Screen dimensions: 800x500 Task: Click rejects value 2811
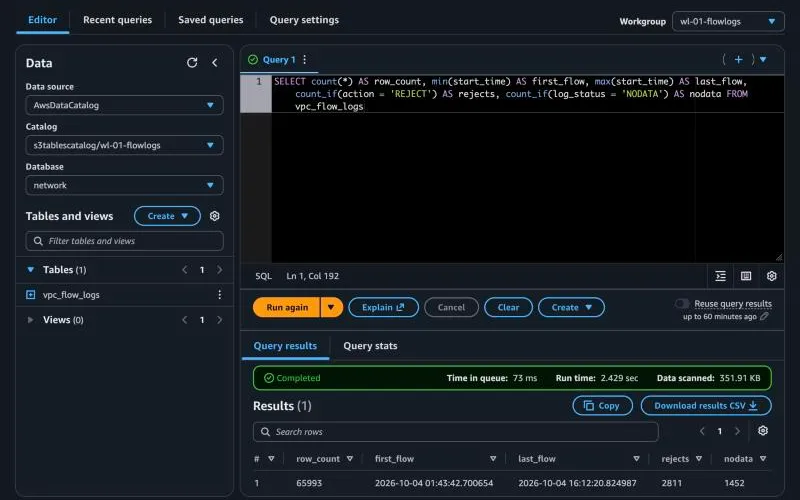[671, 483]
